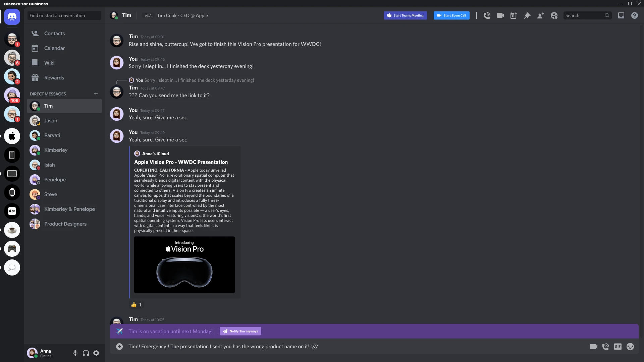Click Start Zoom Call button
Image resolution: width=644 pixels, height=362 pixels.
click(451, 15)
